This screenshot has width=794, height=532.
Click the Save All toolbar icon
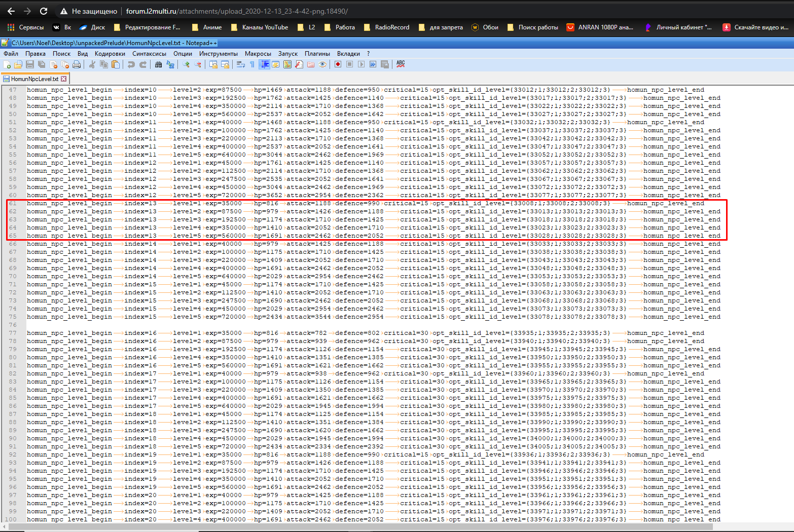pos(41,64)
